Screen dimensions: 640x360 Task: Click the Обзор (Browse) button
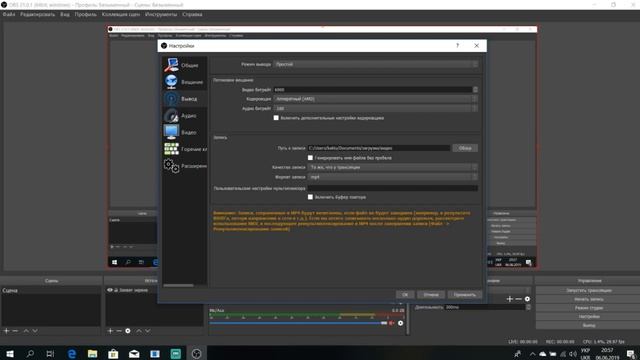pos(465,148)
